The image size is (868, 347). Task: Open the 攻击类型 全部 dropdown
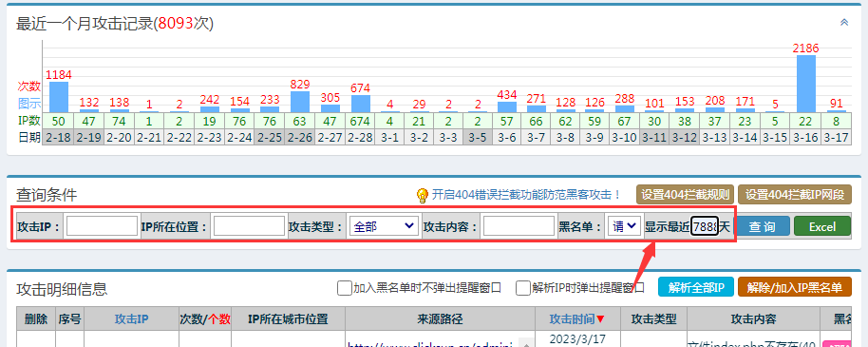coord(384,226)
